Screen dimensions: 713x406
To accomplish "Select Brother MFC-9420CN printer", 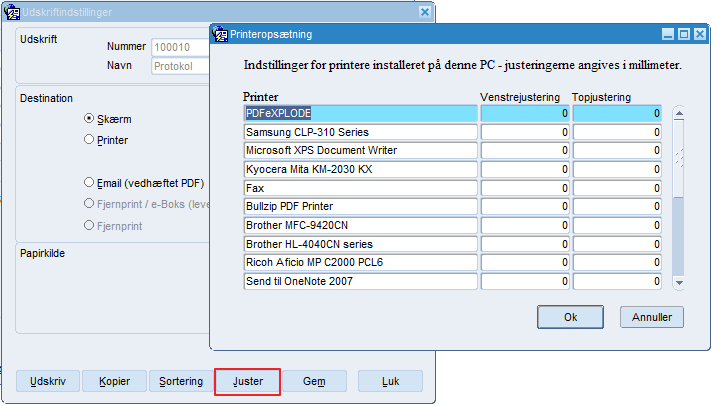I will point(361,226).
